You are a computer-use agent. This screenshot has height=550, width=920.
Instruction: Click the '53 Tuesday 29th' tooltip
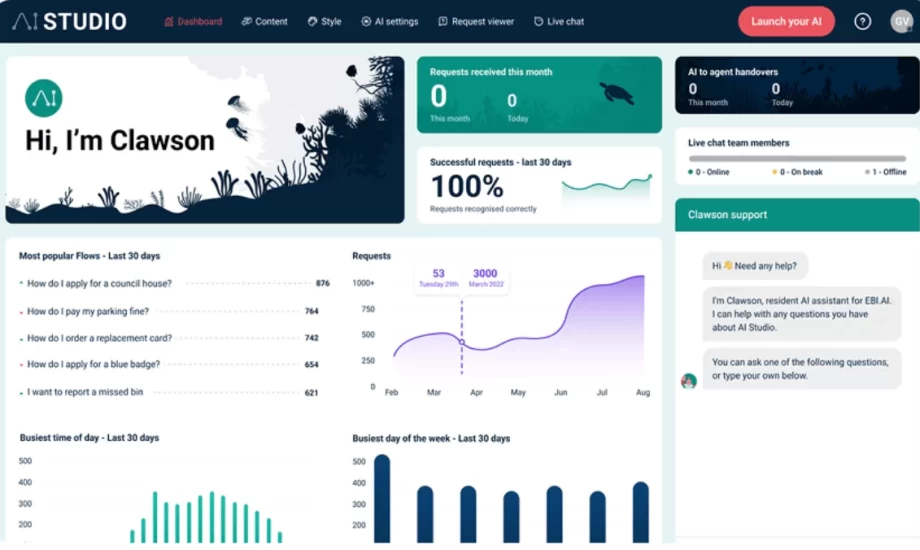438,278
